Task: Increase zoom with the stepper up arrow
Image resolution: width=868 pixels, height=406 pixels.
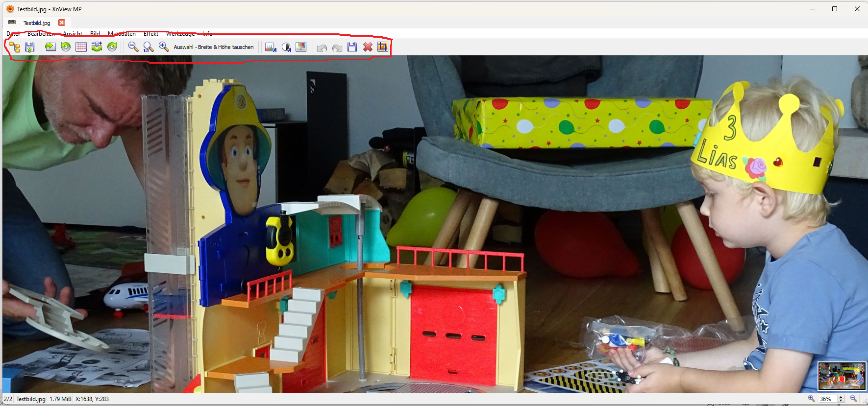Action: [x=841, y=397]
